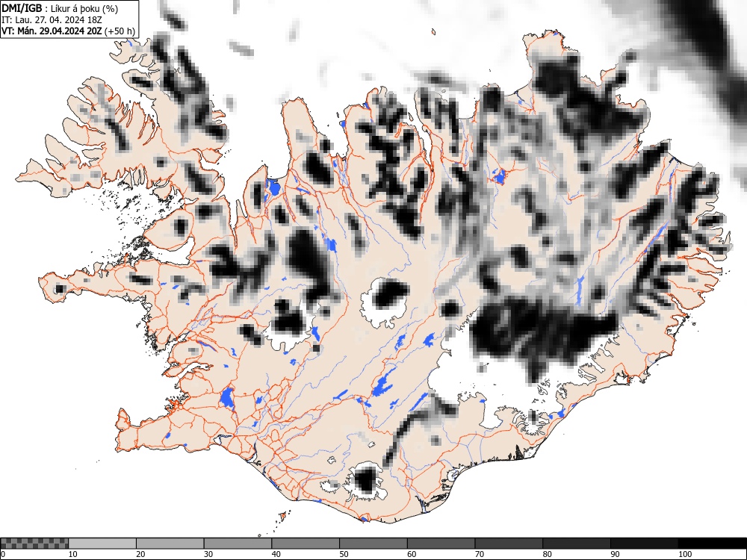Click the 90–100% black legend swatch
The height and width of the screenshot is (560, 747).
tap(644, 544)
